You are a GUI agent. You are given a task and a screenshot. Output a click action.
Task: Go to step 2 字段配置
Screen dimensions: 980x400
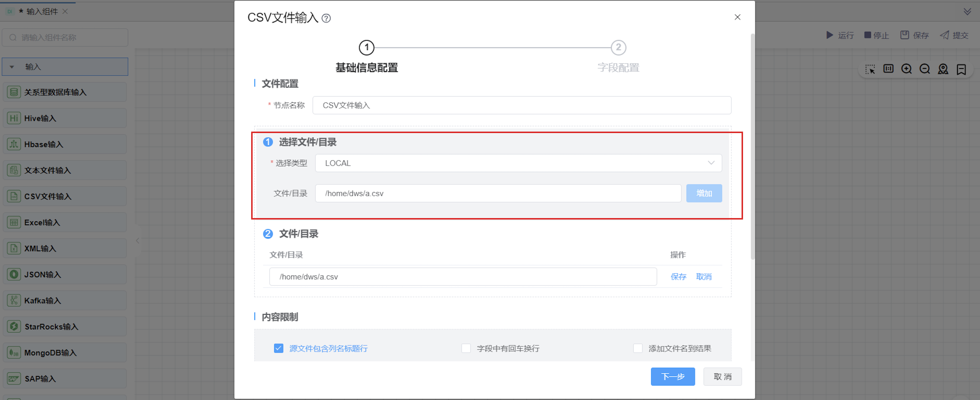point(618,47)
